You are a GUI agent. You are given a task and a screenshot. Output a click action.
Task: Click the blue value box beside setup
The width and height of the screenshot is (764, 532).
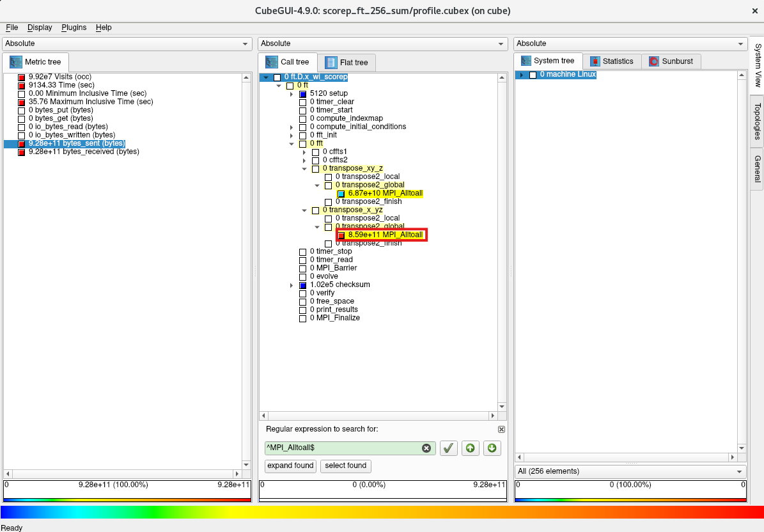coord(303,94)
